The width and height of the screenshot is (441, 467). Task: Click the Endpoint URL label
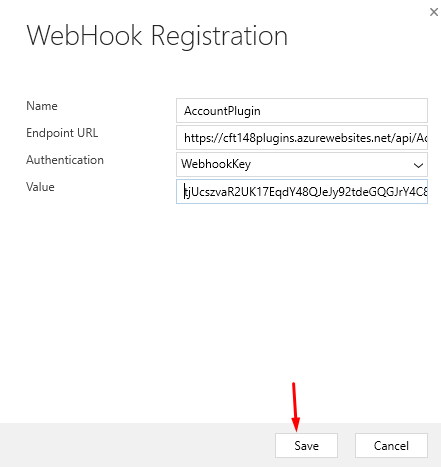tap(62, 133)
